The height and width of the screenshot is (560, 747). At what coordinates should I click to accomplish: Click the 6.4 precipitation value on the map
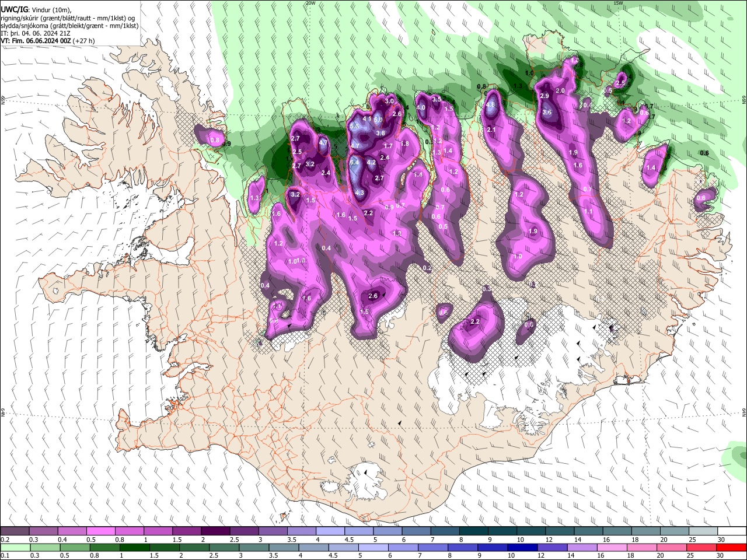[x=354, y=162]
